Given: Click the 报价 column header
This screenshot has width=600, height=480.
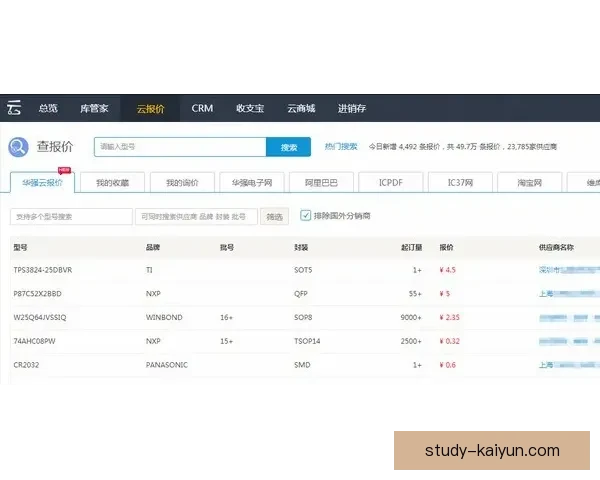Looking at the screenshot, I should coord(446,248).
